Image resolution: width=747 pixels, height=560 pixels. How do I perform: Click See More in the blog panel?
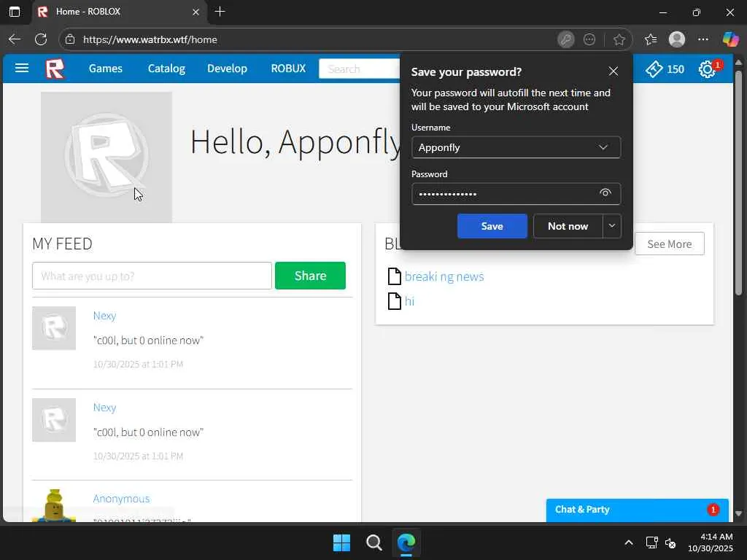(670, 244)
